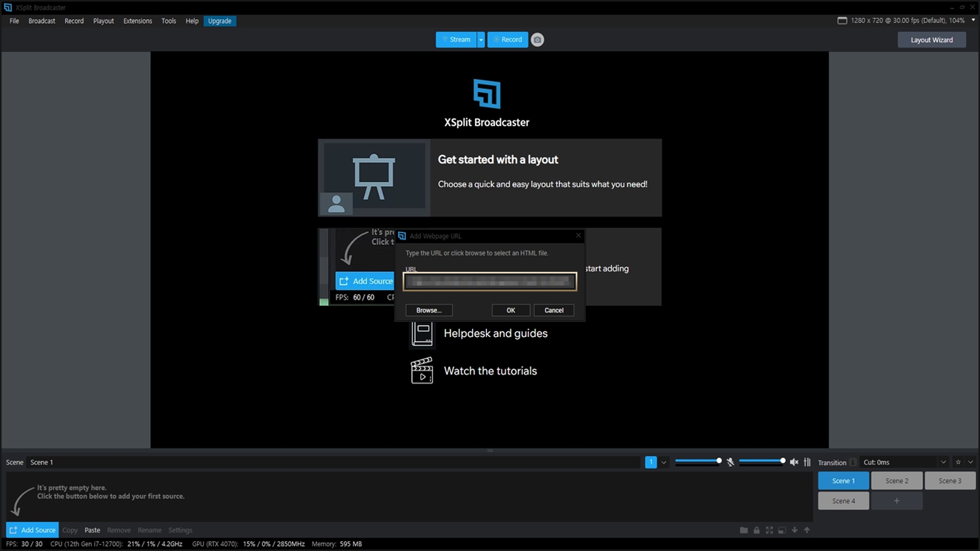The image size is (980, 551).
Task: Click Browse to select an HTML file
Action: pyautogui.click(x=429, y=310)
